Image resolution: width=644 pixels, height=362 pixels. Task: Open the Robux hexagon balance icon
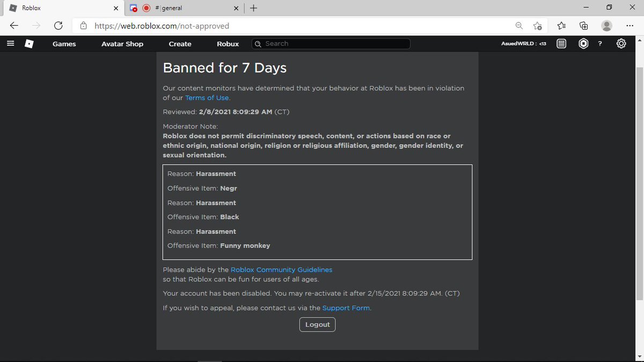coord(583,44)
